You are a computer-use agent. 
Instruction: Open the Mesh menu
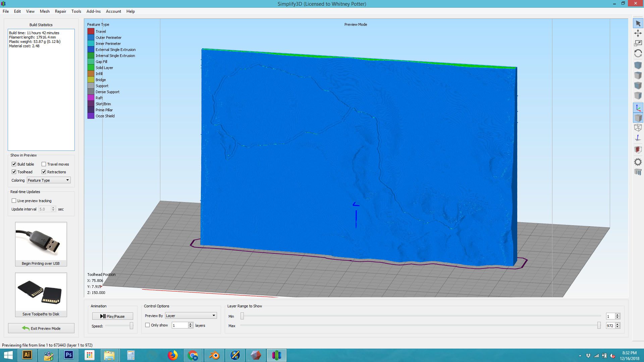point(44,11)
